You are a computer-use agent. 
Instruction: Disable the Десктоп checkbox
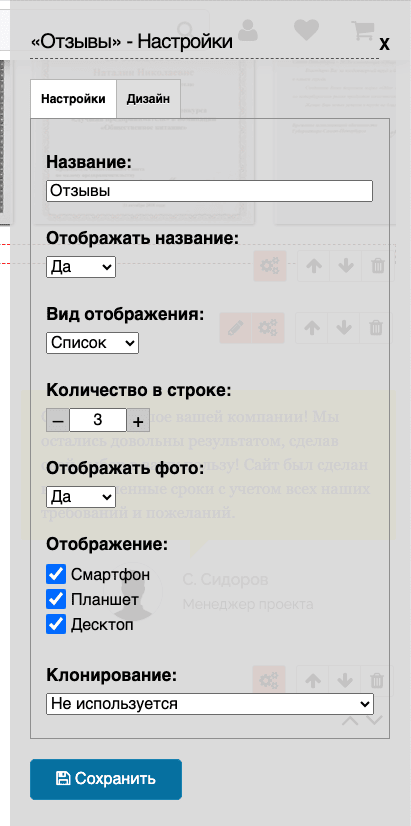[56, 624]
